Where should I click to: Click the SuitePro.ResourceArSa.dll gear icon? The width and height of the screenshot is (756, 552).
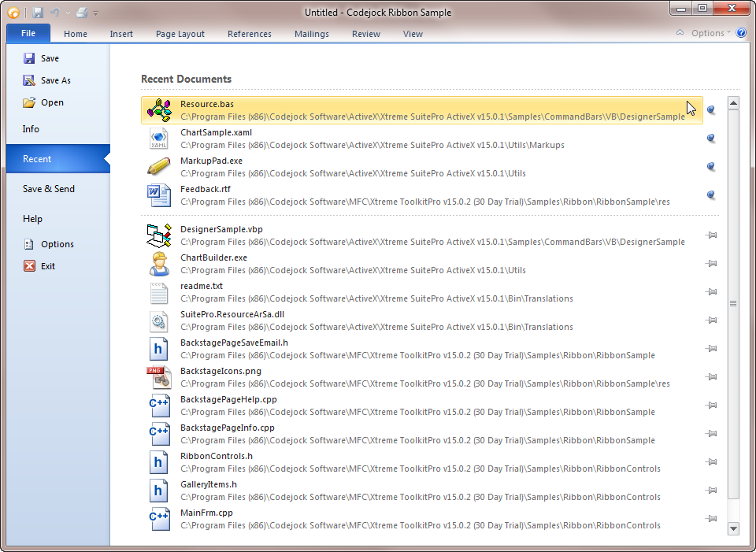click(x=159, y=321)
